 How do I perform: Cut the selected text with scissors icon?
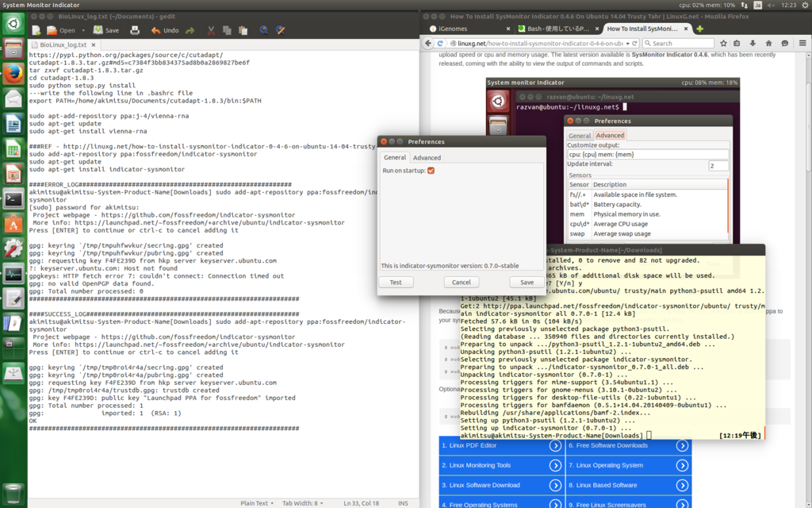pos(211,31)
